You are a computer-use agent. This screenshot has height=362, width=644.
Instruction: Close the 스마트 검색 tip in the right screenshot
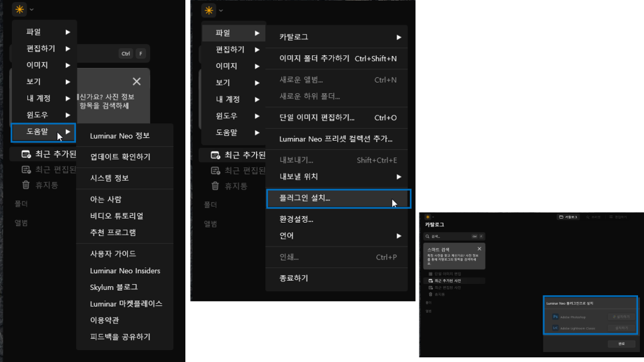pyautogui.click(x=479, y=249)
